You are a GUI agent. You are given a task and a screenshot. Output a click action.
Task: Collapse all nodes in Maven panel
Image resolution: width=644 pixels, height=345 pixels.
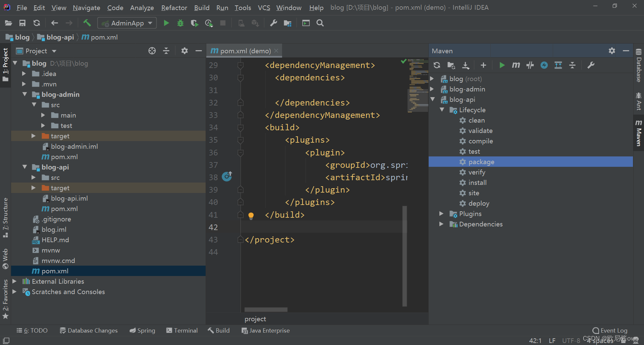572,65
